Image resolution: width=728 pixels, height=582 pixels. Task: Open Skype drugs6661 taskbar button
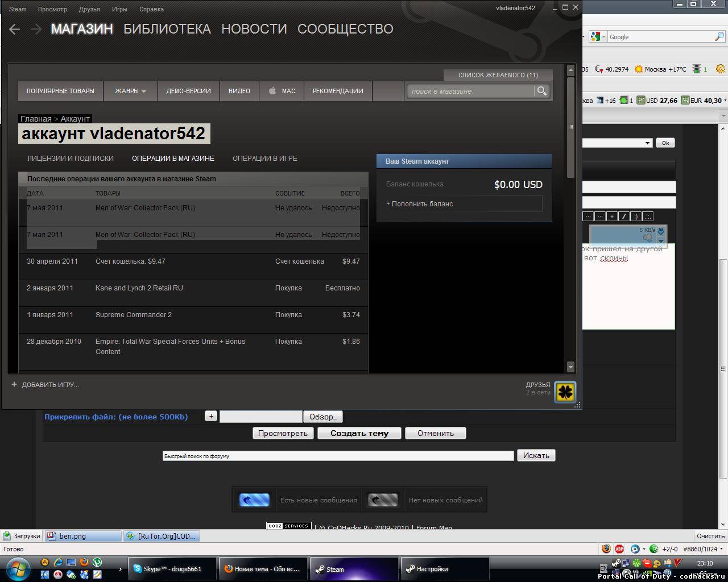pyautogui.click(x=173, y=569)
